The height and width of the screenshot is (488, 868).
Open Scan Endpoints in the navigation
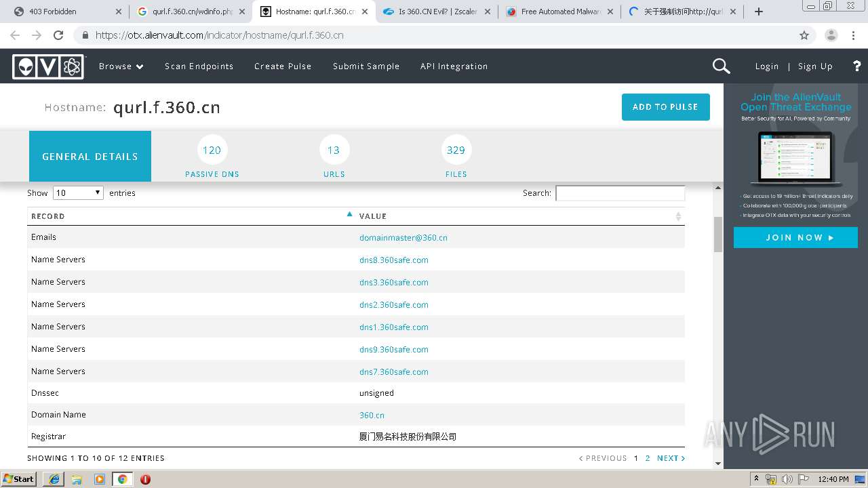click(199, 66)
